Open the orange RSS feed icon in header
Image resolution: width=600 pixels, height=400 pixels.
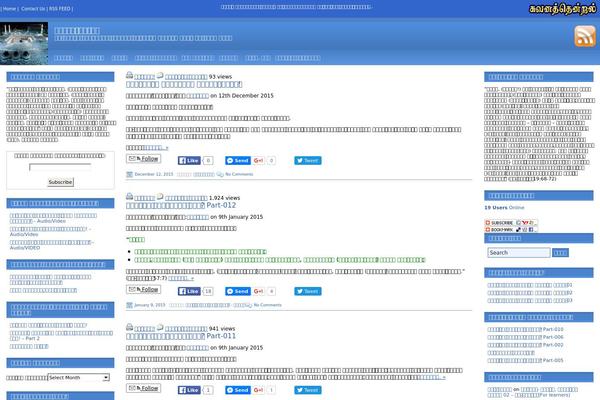coord(585,36)
